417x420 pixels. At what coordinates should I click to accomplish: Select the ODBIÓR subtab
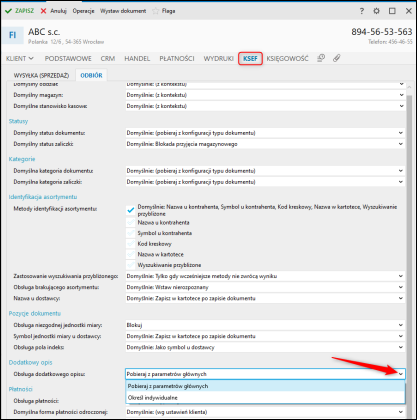point(91,75)
